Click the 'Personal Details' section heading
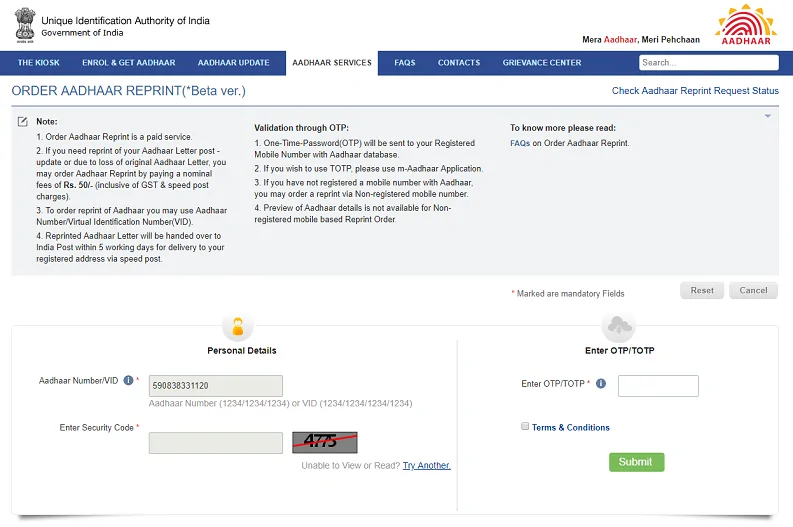793x527 pixels. (x=242, y=350)
